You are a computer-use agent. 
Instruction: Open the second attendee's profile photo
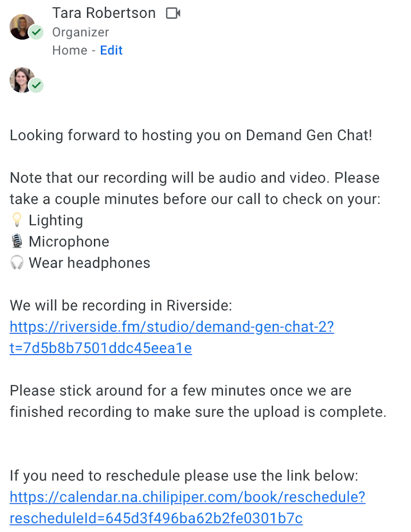click(x=21, y=80)
